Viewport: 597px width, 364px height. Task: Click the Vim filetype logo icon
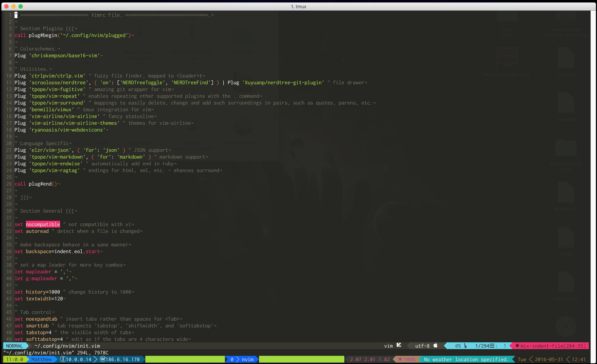[399, 345]
